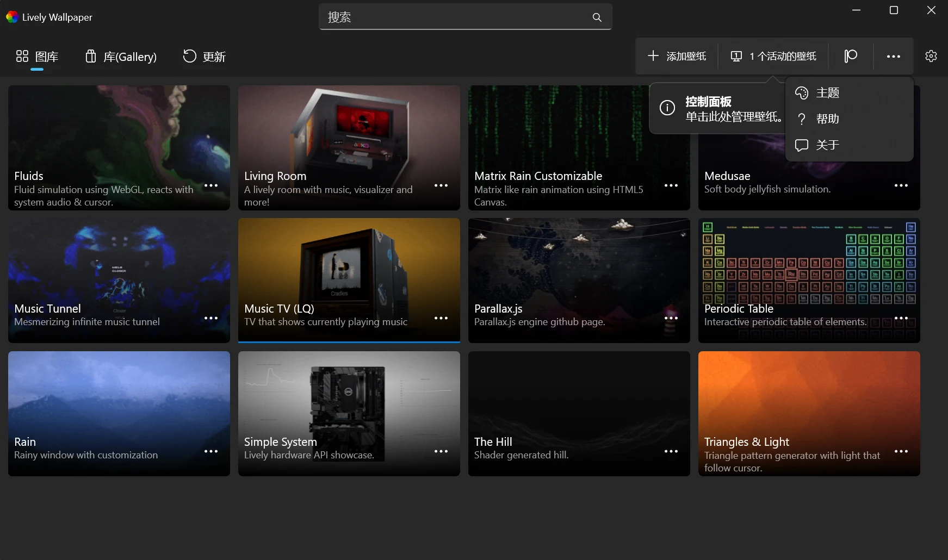Choose 帮助 help in the dropdown menu
Screen dimensions: 948x560
point(827,119)
